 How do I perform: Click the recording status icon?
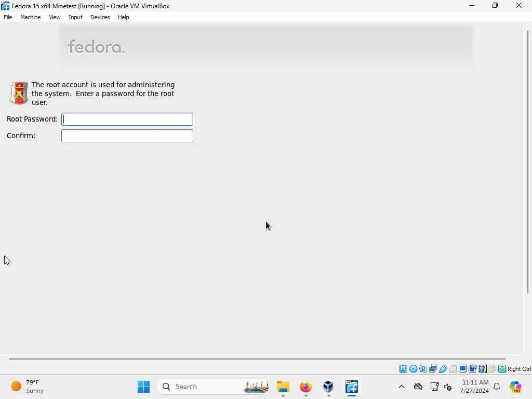[472, 369]
